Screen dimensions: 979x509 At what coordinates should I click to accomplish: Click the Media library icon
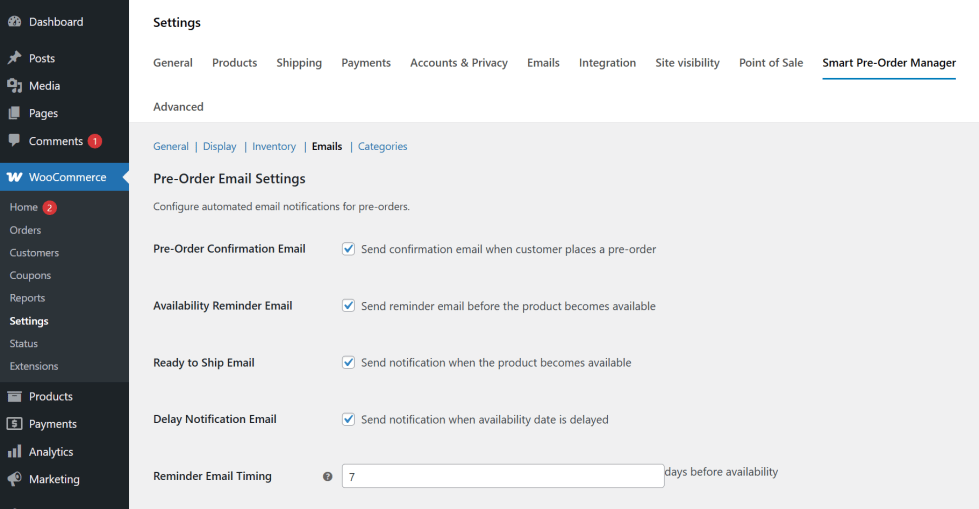coord(14,86)
